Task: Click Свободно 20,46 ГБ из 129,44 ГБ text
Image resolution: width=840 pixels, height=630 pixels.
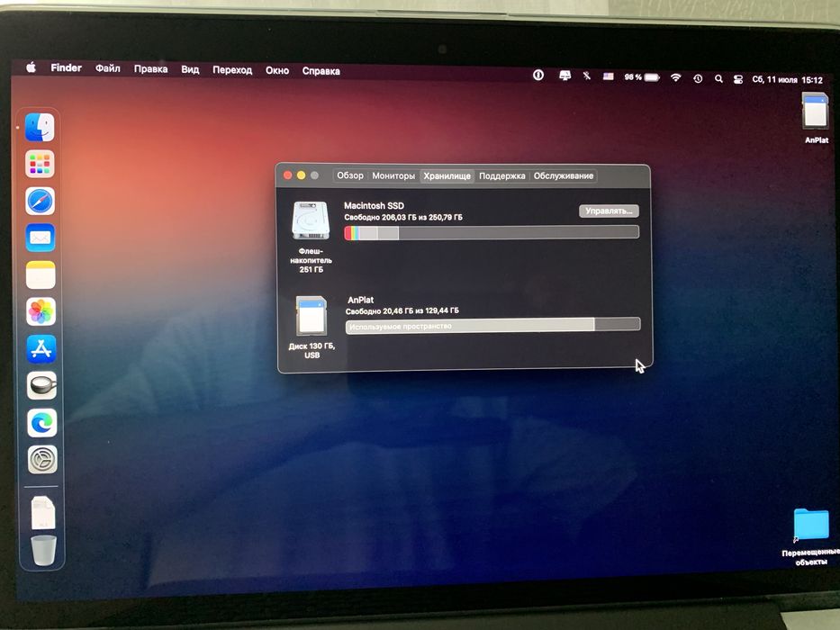Action: (x=402, y=310)
